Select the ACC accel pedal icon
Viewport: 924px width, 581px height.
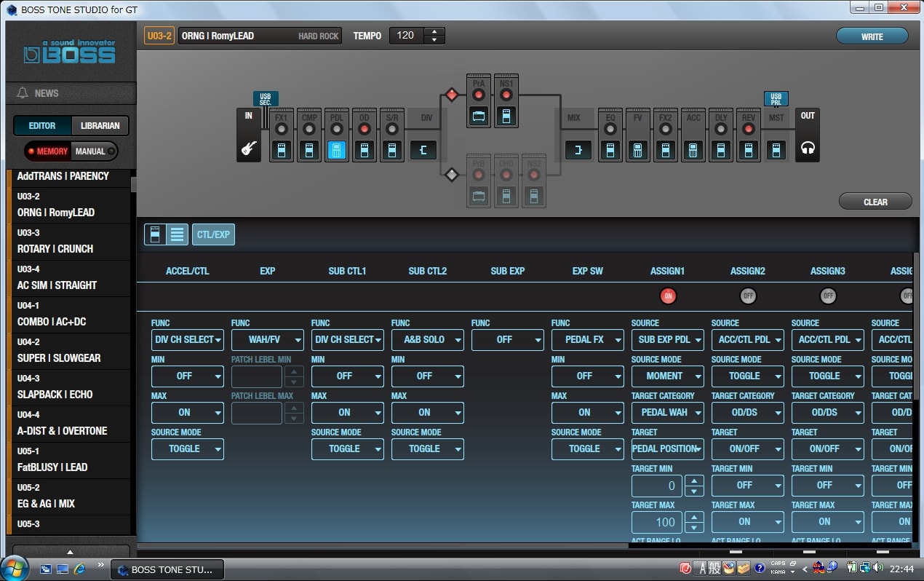(x=693, y=151)
